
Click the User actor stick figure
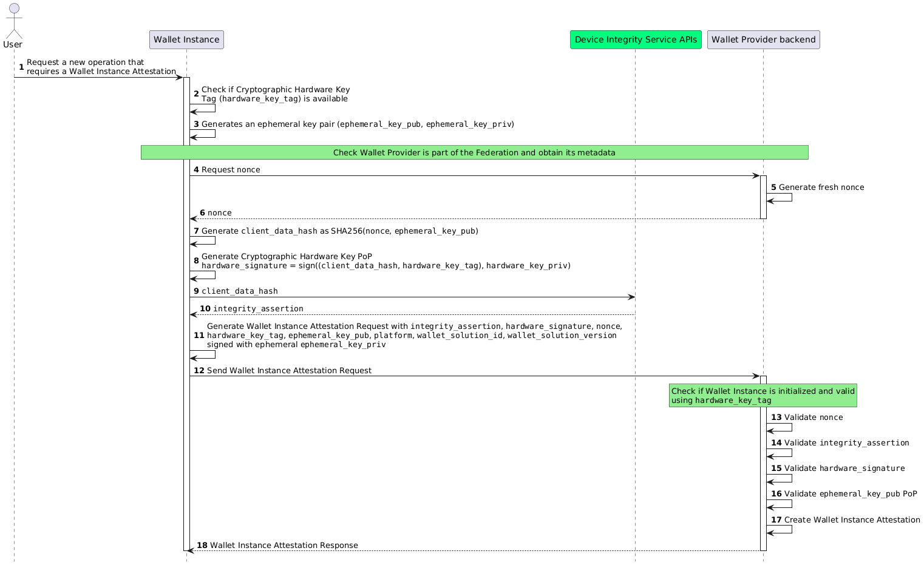click(x=12, y=21)
